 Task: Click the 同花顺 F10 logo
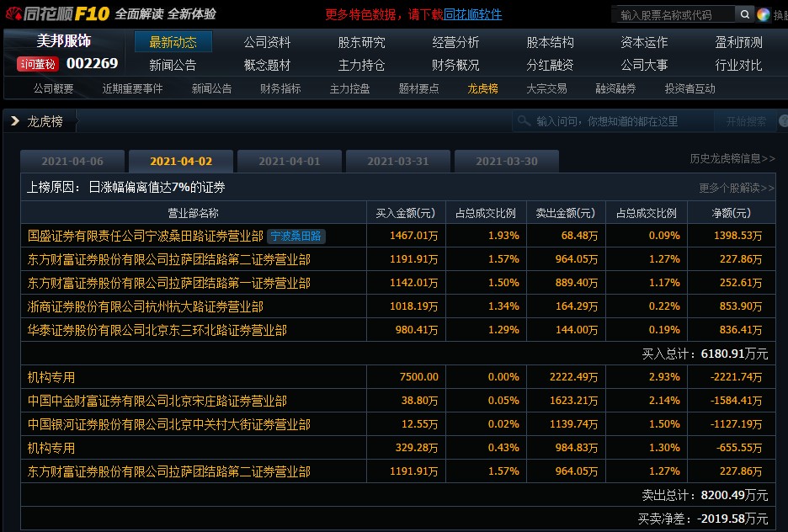57,13
